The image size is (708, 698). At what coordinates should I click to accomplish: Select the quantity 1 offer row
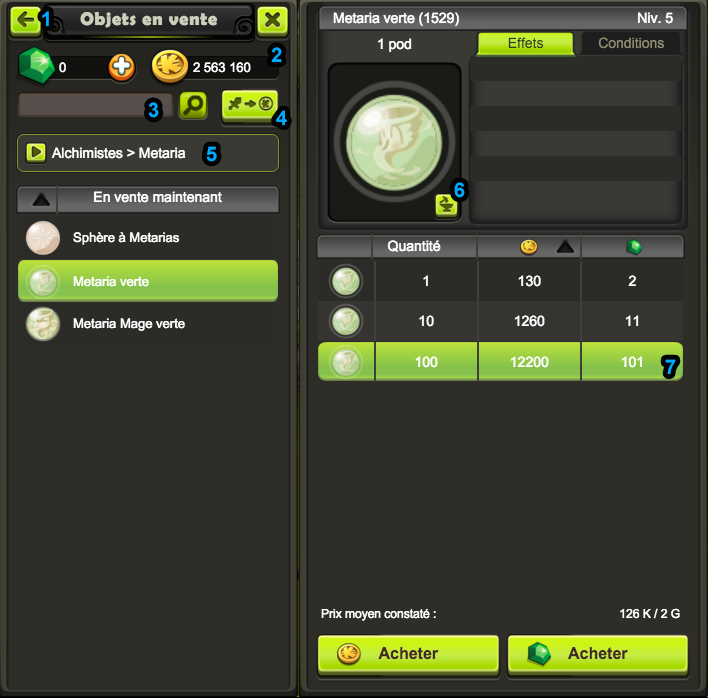[500, 281]
